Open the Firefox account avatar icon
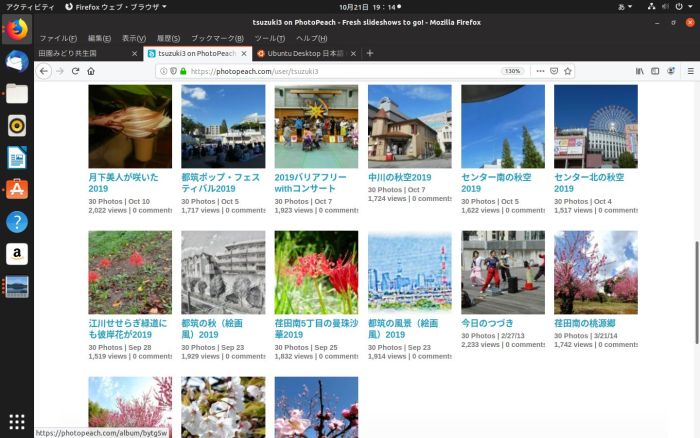Image resolution: width=700 pixels, height=438 pixels. point(671,71)
